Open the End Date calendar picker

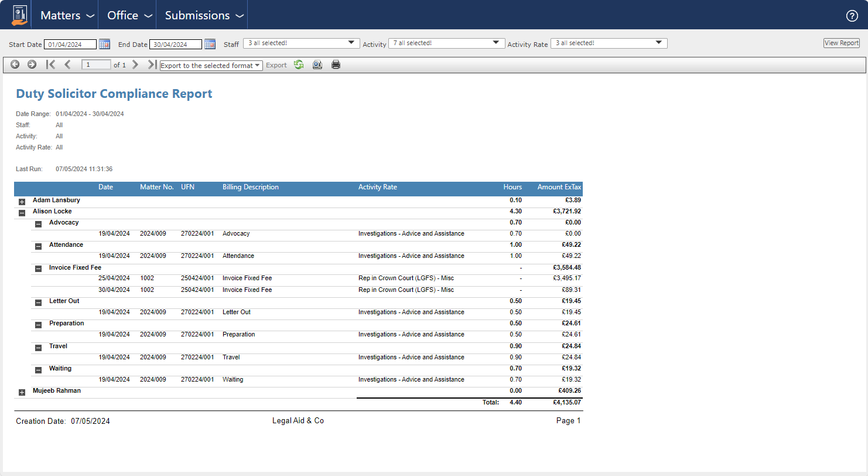pyautogui.click(x=210, y=44)
